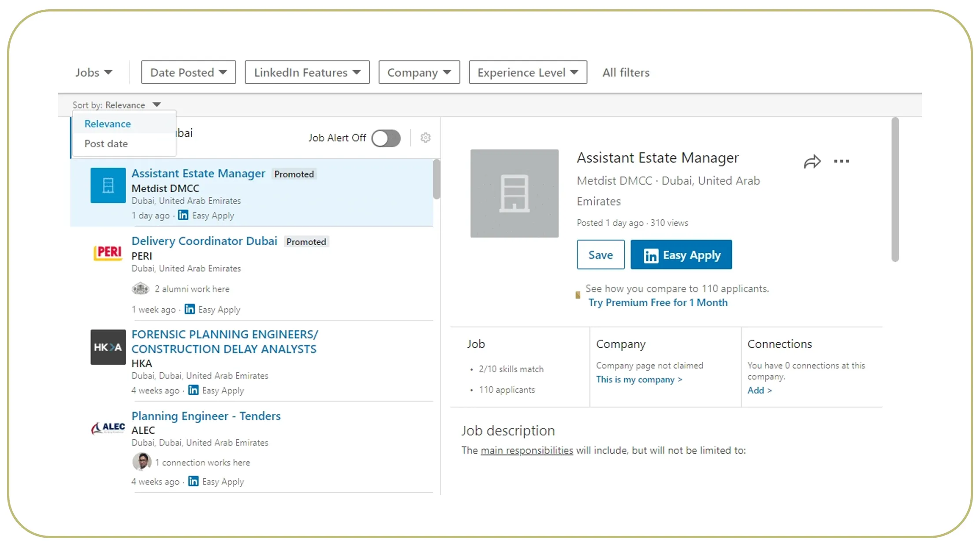
Task: Open the LinkedIn Features filter menu
Action: pos(307,72)
